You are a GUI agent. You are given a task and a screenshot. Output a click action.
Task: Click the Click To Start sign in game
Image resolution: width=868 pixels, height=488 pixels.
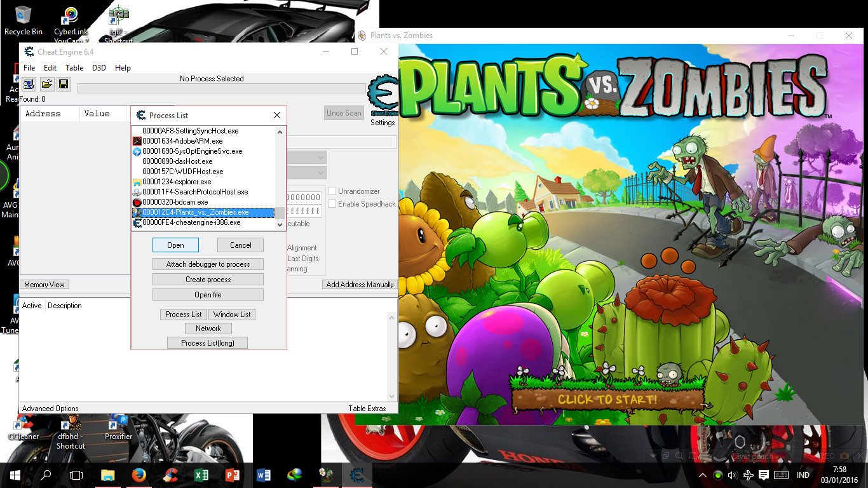point(607,400)
